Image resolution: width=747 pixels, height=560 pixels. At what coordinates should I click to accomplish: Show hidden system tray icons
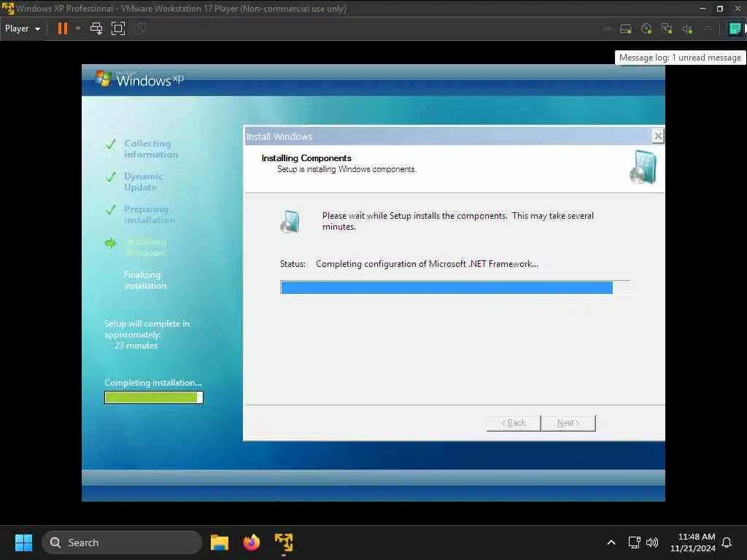pos(611,542)
